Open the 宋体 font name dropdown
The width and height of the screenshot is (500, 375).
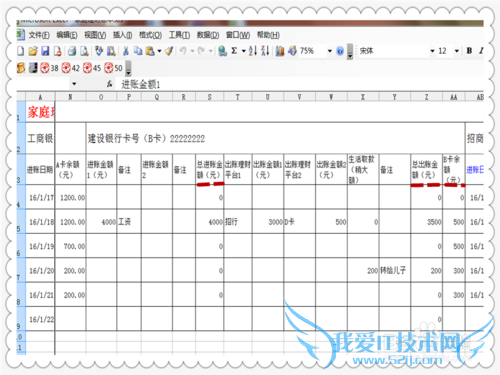coord(432,51)
